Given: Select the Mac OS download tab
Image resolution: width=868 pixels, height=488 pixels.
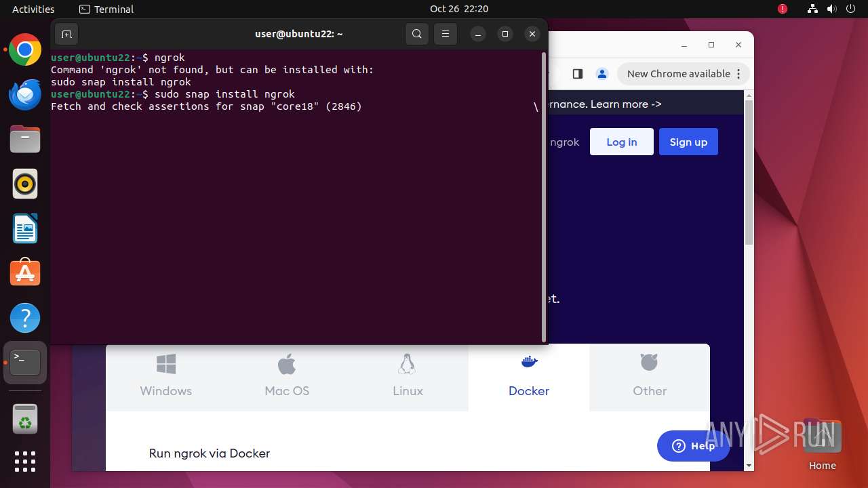Looking at the screenshot, I should tap(287, 376).
